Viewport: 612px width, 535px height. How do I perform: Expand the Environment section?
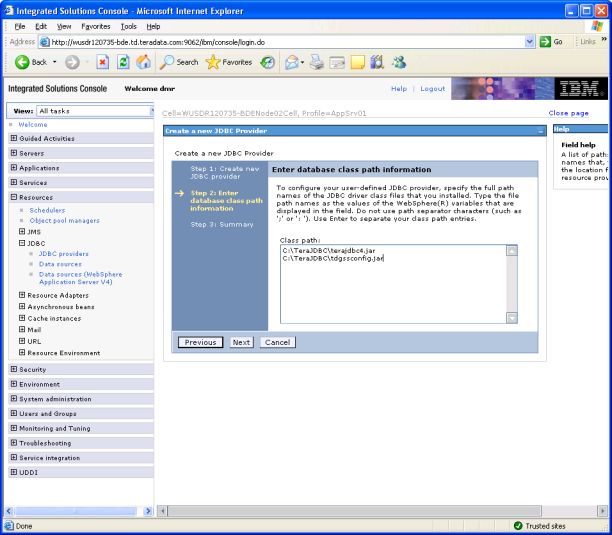tap(14, 384)
